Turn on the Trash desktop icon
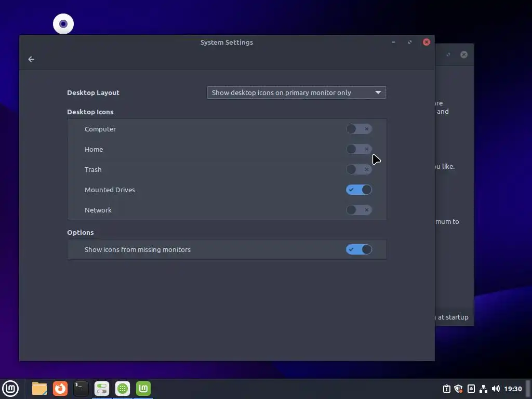The width and height of the screenshot is (532, 399). click(358, 169)
